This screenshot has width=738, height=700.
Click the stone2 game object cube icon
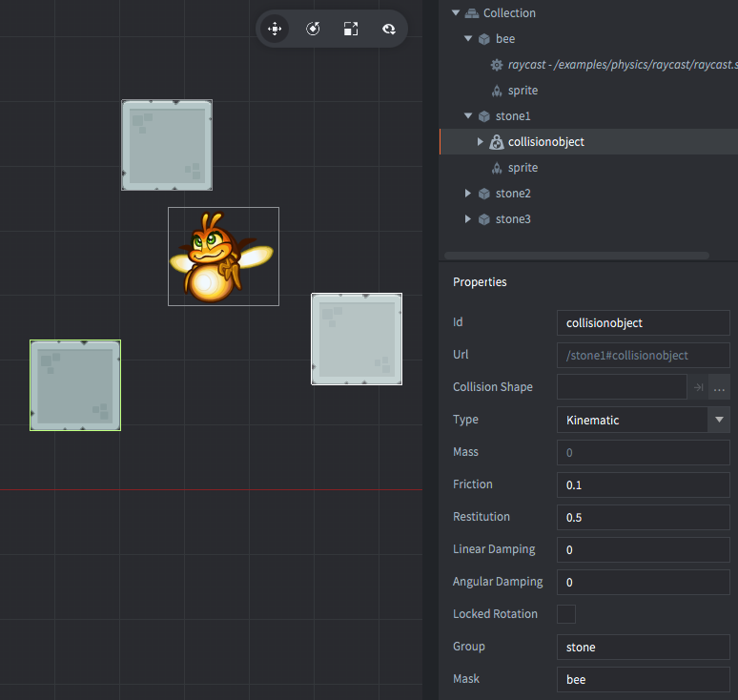(x=484, y=194)
